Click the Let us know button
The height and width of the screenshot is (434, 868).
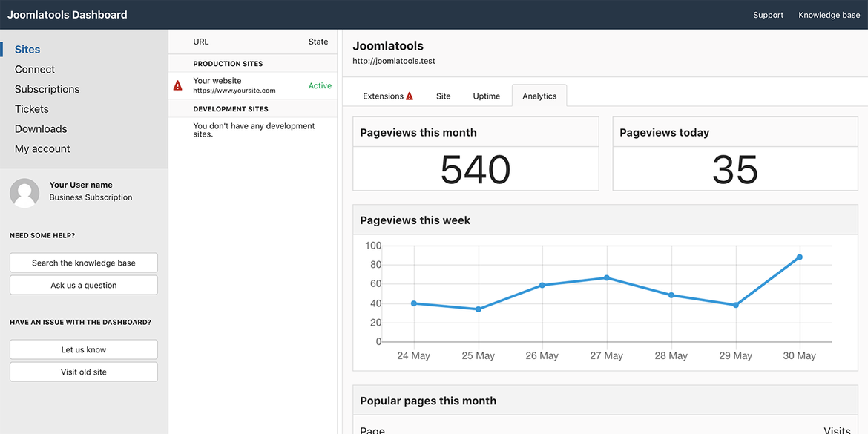pos(84,350)
